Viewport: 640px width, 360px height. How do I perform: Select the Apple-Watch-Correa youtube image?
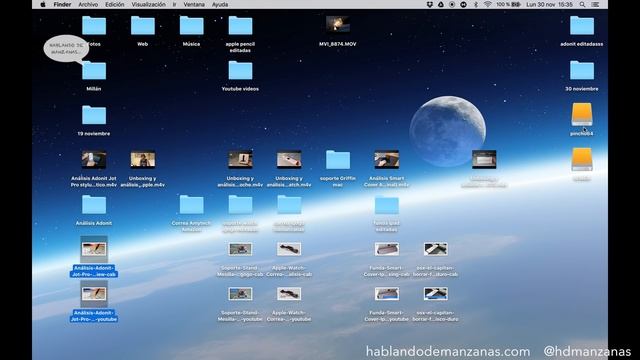pyautogui.click(x=289, y=294)
